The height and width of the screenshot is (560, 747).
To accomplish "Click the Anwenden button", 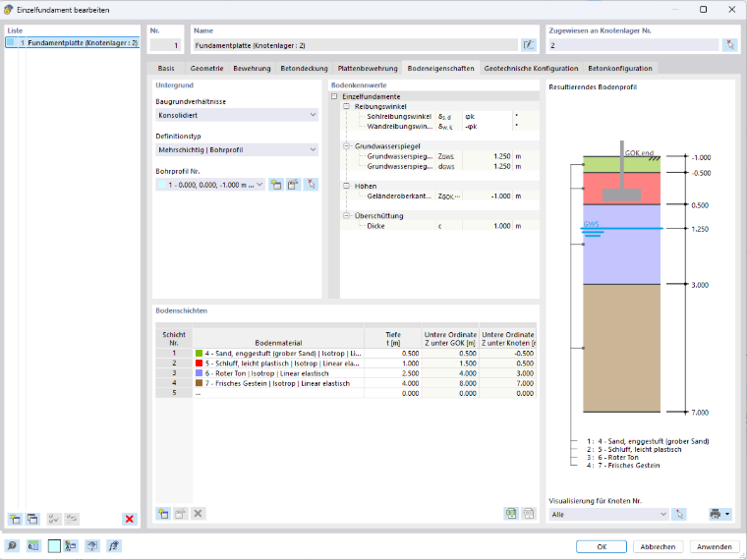I will click(715, 546).
